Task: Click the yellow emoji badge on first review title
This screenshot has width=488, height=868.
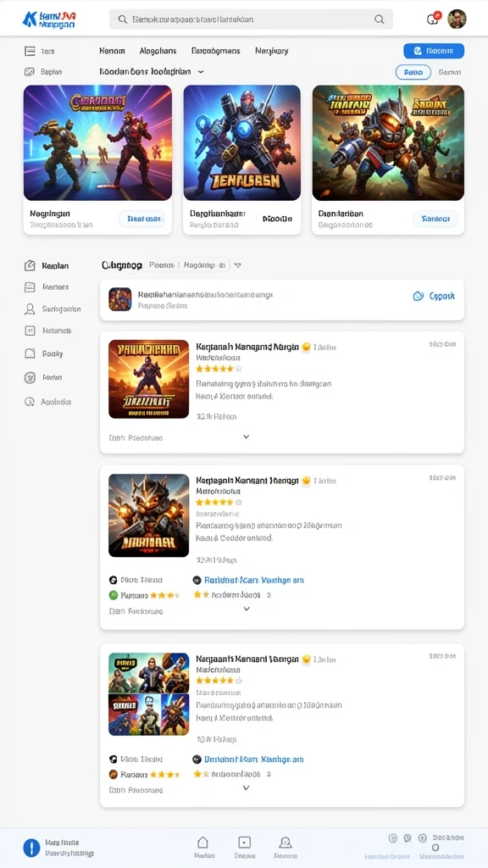Action: pyautogui.click(x=305, y=347)
